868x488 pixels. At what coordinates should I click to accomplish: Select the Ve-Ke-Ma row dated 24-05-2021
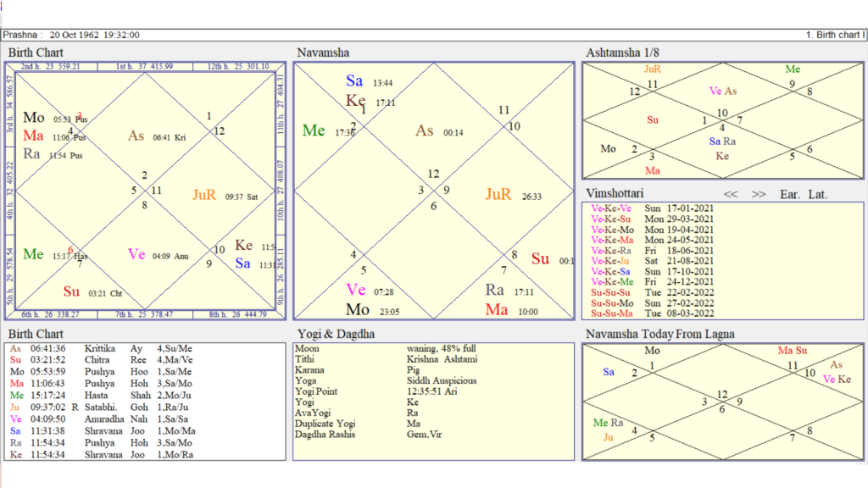pos(652,240)
